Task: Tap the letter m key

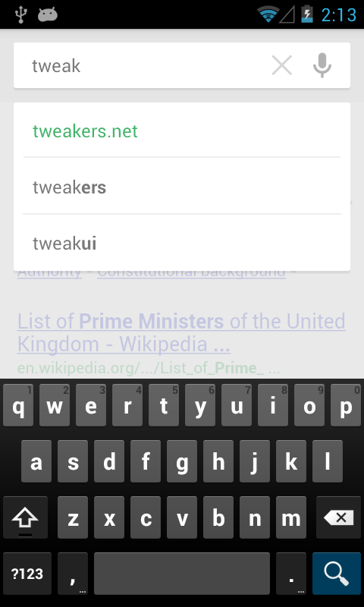Action: pos(291,517)
